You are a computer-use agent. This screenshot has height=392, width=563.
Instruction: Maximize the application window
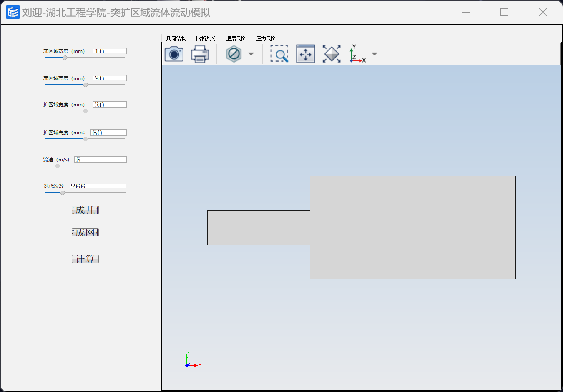click(504, 12)
